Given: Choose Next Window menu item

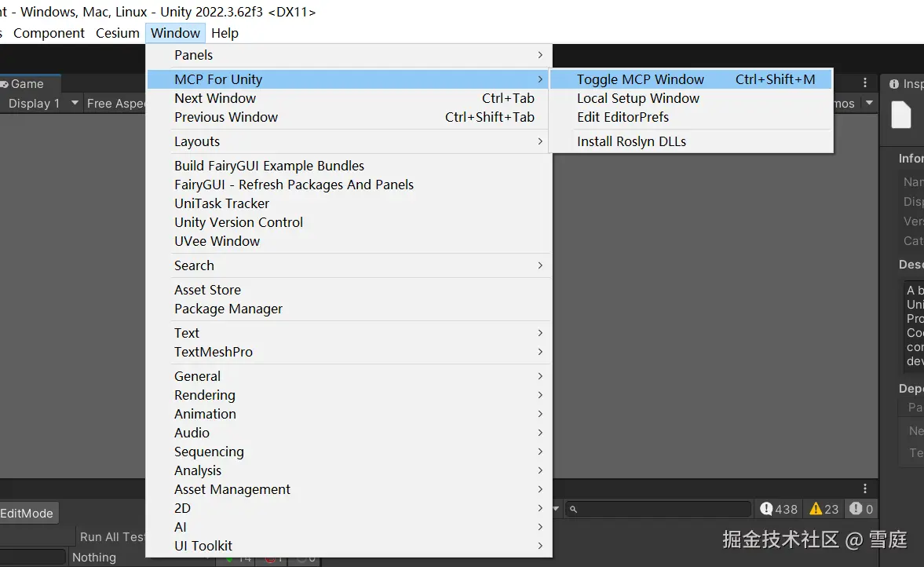Looking at the screenshot, I should pos(349,98).
